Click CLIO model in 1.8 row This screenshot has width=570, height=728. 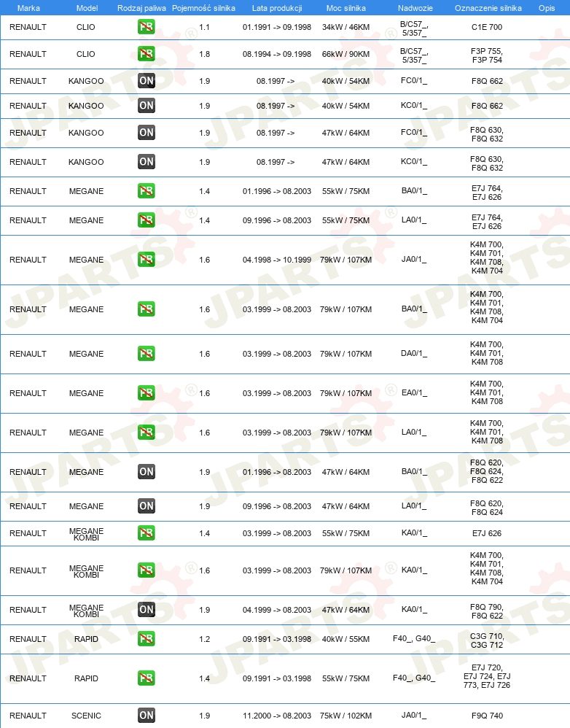[86, 54]
